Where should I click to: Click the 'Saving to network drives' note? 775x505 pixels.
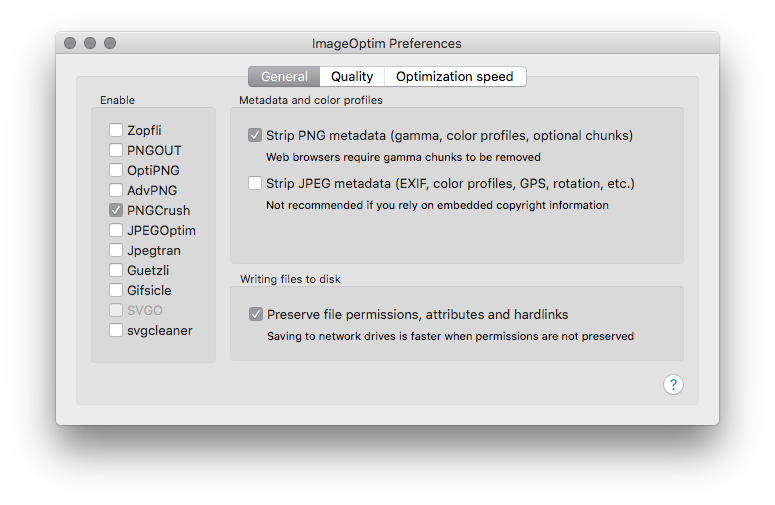click(450, 336)
